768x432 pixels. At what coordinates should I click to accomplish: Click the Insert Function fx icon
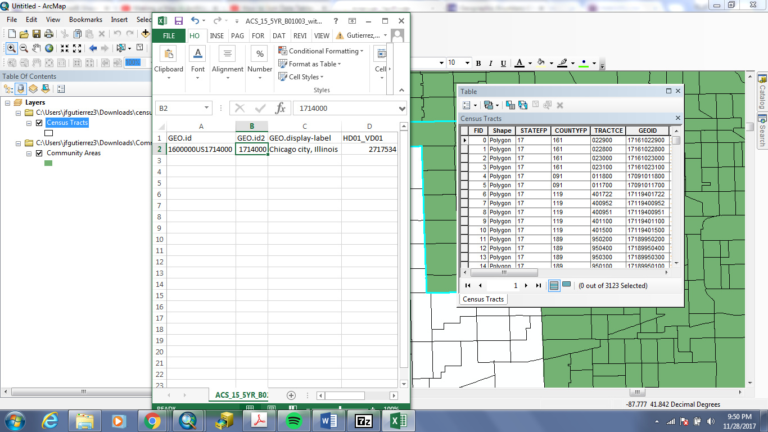pos(281,108)
